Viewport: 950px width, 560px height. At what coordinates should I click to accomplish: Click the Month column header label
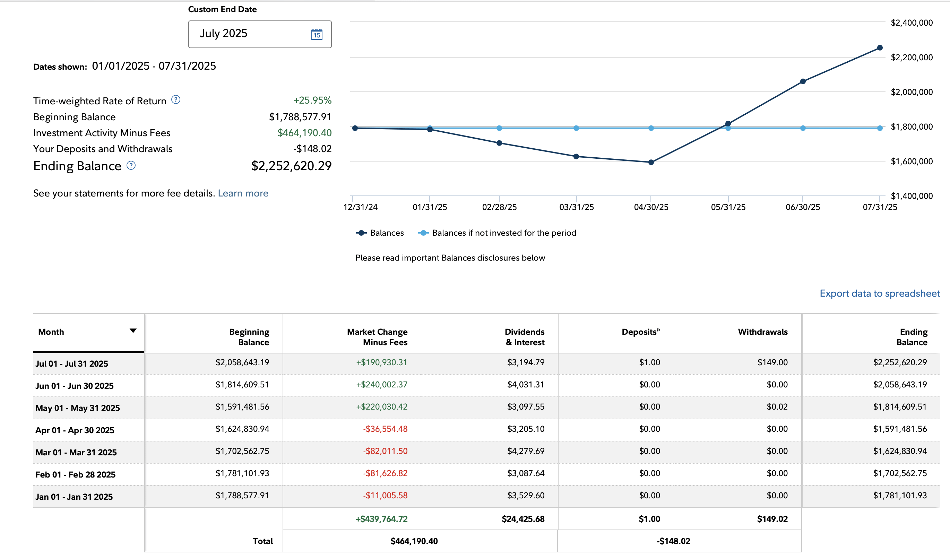pos(51,332)
